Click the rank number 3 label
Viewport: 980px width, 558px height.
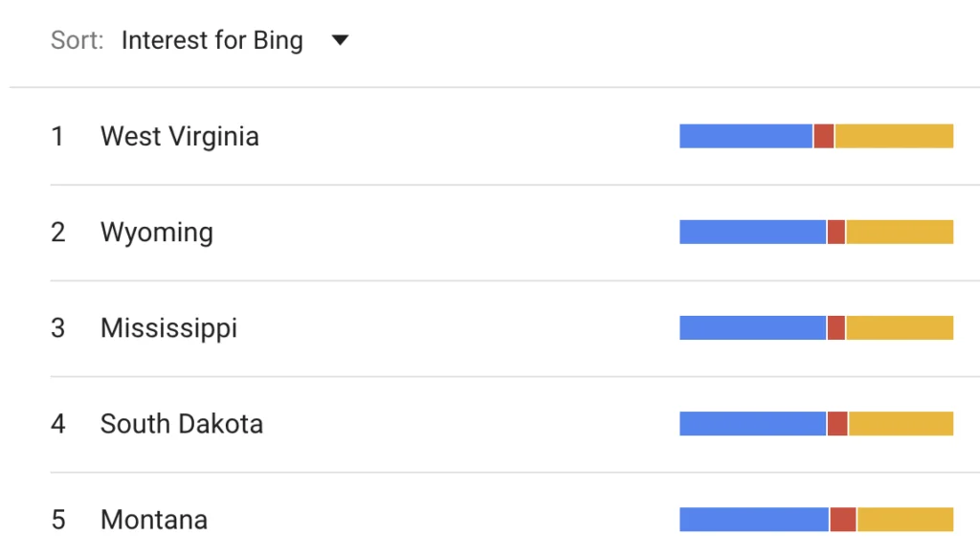pyautogui.click(x=57, y=327)
